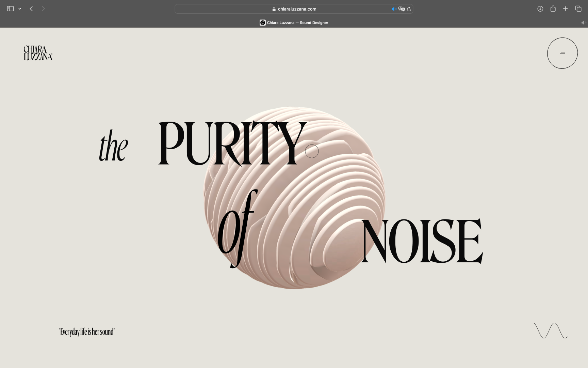Click the forward navigation arrow
The image size is (588, 368).
point(43,9)
